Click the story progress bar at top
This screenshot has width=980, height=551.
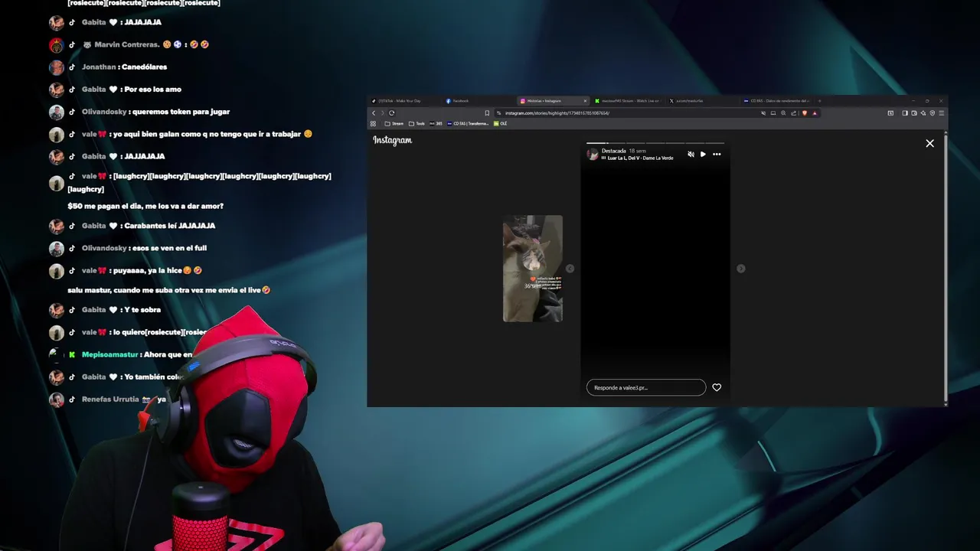coord(655,143)
